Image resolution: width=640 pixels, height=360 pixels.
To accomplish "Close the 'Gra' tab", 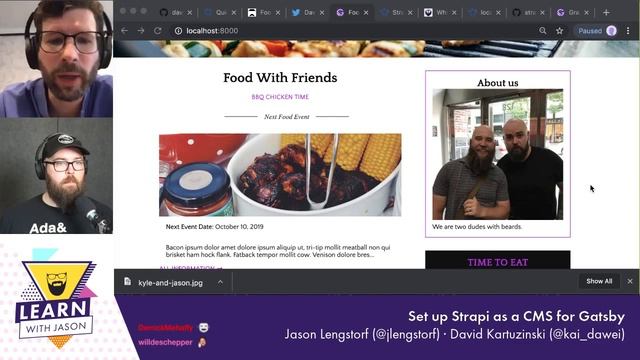I will 587,13.
